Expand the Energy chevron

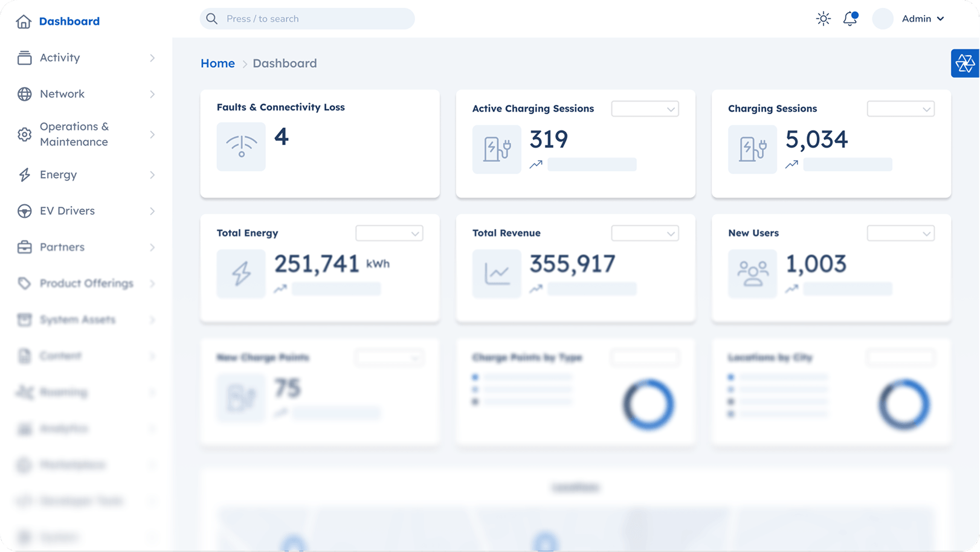(x=152, y=175)
